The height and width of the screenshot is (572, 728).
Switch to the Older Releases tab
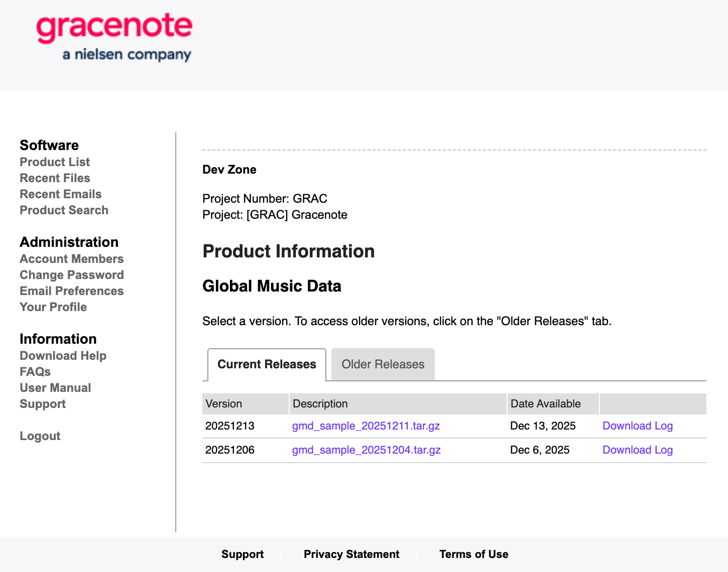[383, 364]
